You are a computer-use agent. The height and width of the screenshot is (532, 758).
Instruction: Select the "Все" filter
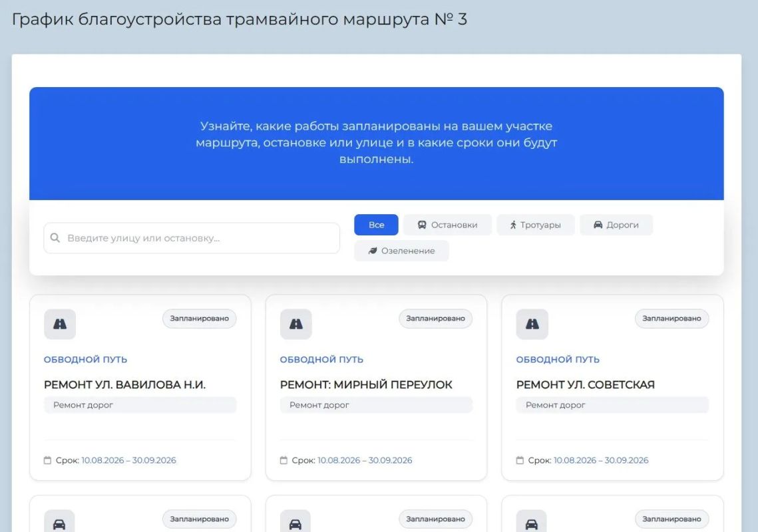point(376,225)
